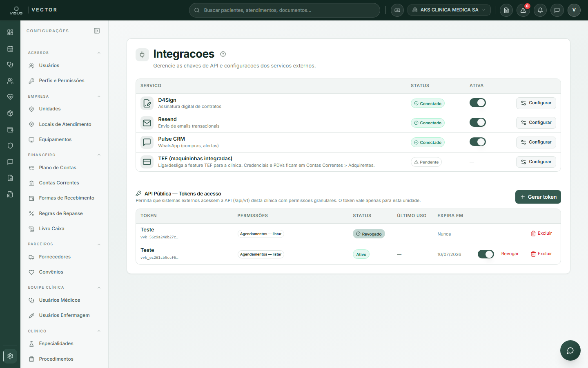Disable the D4Sign integration toggle

[x=478, y=103]
